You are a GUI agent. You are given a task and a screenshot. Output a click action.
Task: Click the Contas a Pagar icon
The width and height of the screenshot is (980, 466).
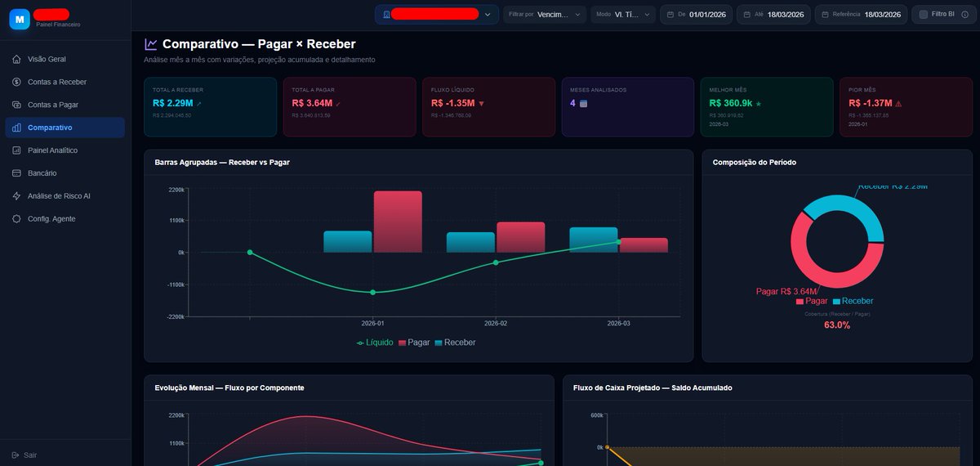tap(17, 105)
